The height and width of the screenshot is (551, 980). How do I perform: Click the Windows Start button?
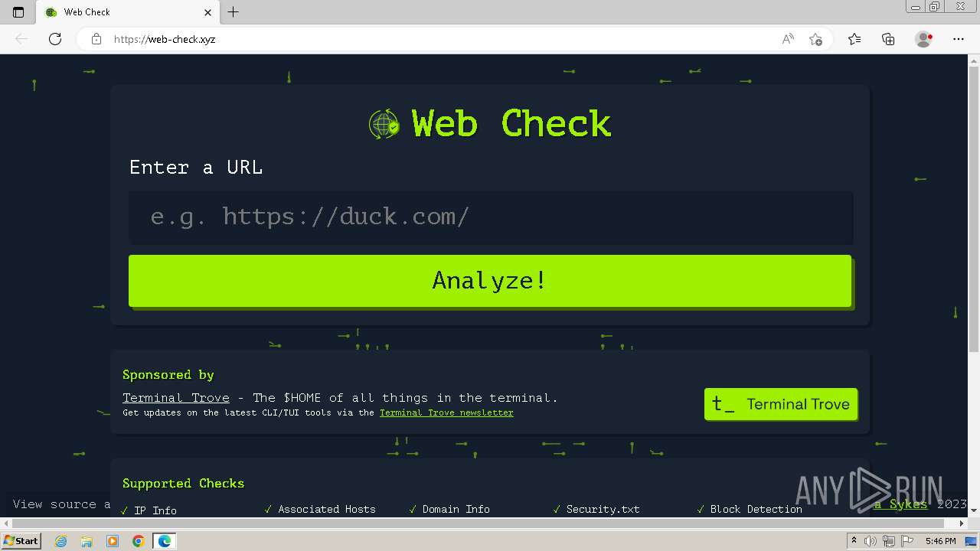click(x=21, y=540)
